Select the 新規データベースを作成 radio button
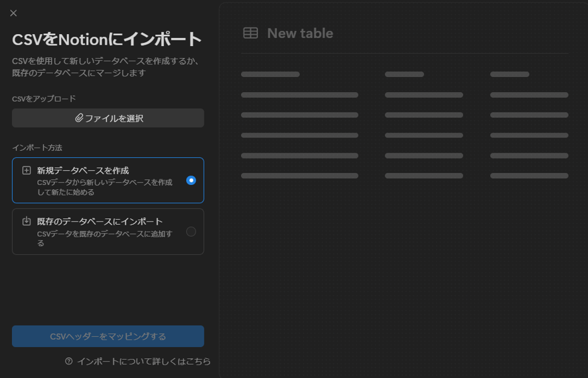 click(x=191, y=180)
